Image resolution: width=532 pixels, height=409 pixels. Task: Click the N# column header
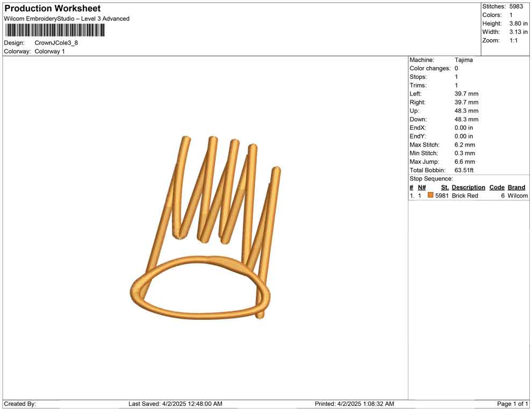tap(422, 187)
